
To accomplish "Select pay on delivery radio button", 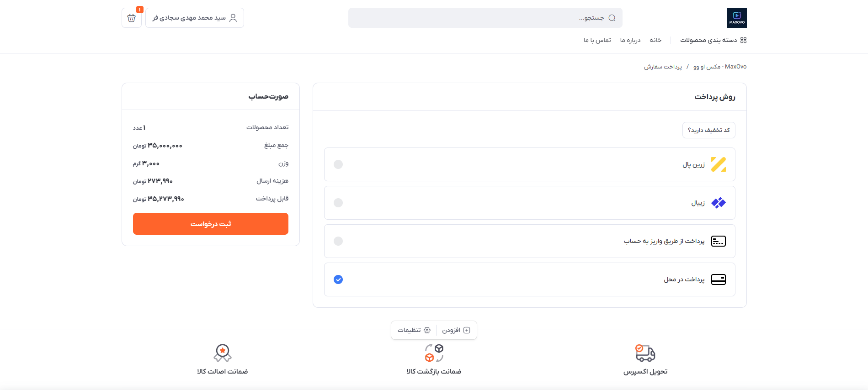I will coord(338,279).
